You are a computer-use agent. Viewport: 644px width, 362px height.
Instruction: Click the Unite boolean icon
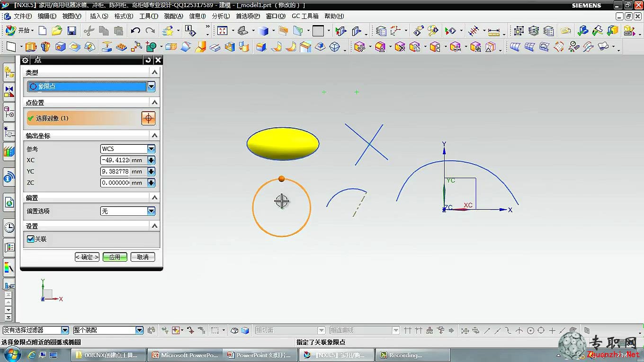point(151,47)
